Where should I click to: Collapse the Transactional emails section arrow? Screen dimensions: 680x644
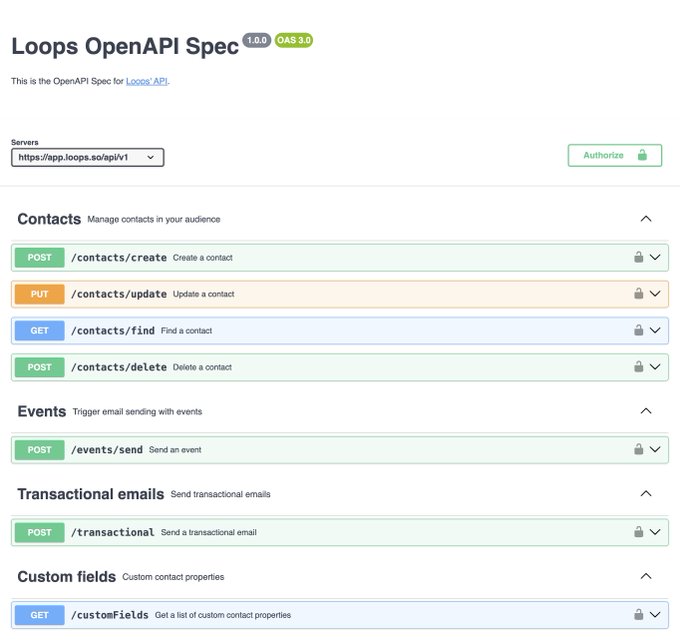coord(646,494)
